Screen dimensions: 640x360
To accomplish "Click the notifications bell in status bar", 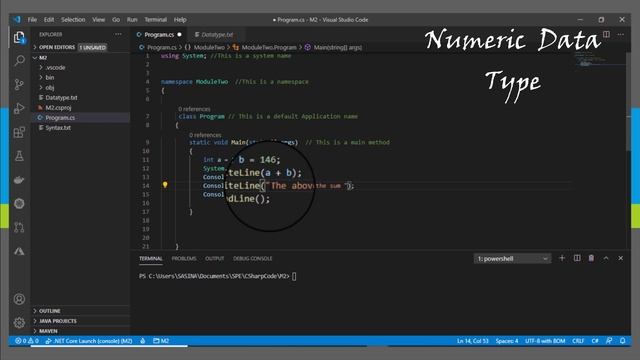I will tap(622, 341).
